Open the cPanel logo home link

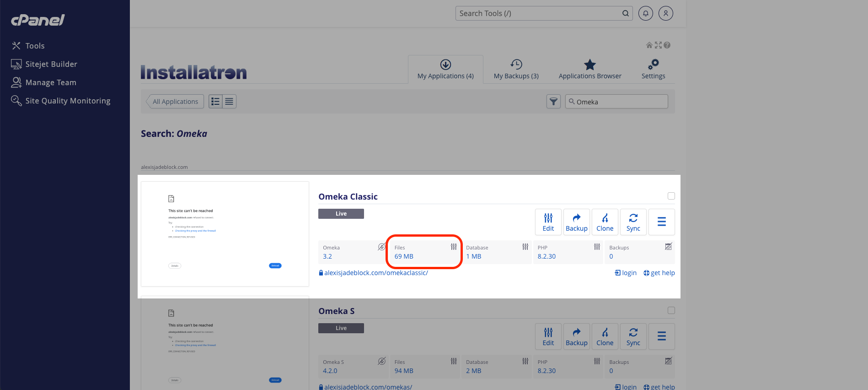point(38,20)
